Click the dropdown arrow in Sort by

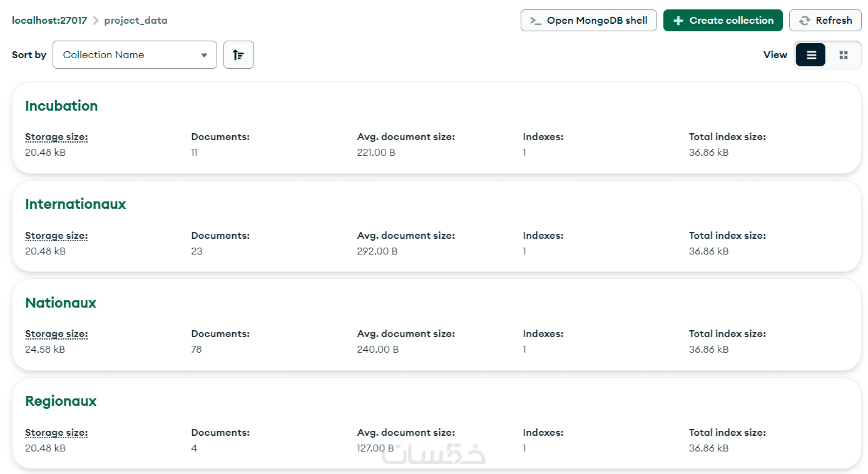pyautogui.click(x=204, y=55)
